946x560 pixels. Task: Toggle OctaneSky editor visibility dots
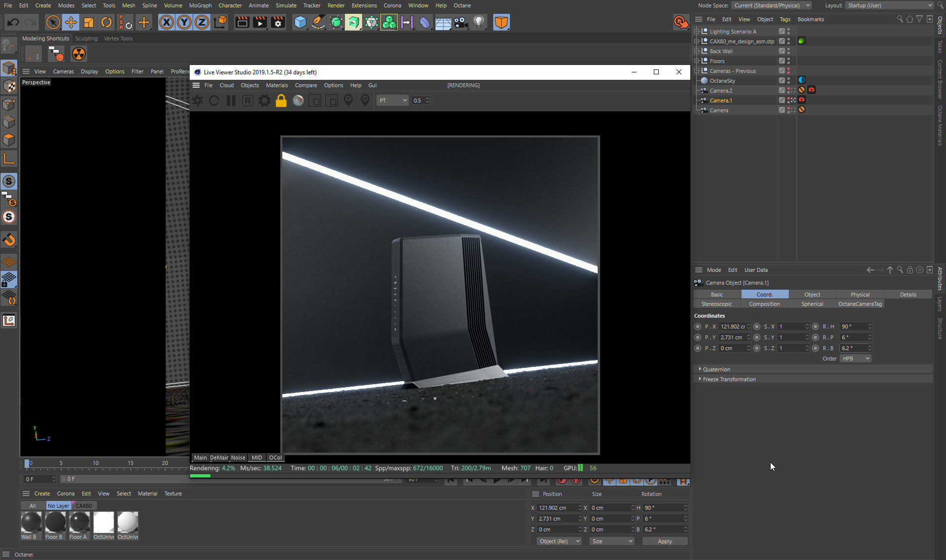pos(788,81)
